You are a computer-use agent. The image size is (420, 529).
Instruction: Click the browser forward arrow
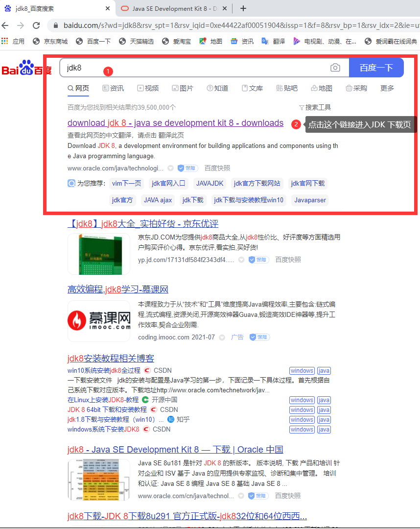[21, 25]
